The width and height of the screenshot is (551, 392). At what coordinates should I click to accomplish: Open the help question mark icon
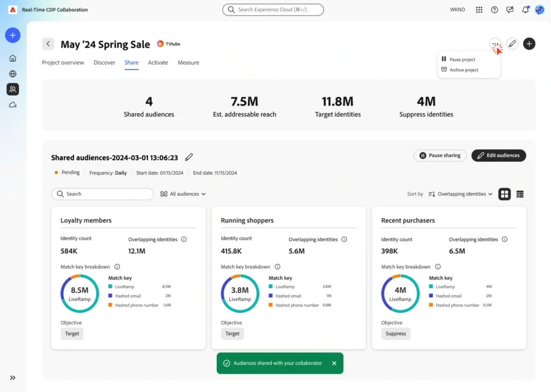[495, 10]
